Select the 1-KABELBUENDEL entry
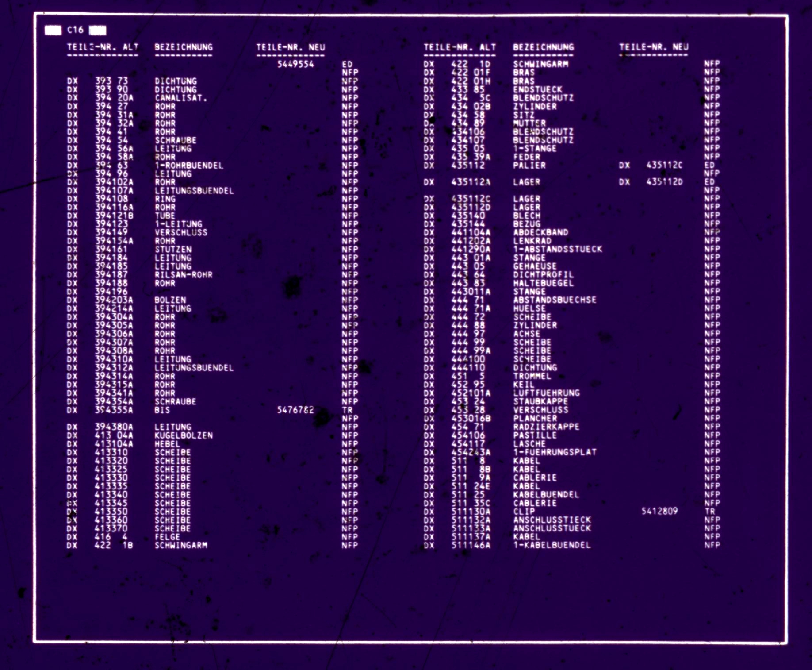812x670 pixels. coord(552,545)
